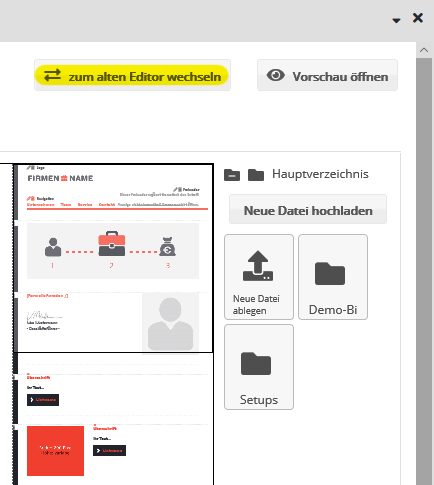The image size is (434, 485).
Task: Select the 'Hauptverzeichnis' label
Action: pos(320,174)
